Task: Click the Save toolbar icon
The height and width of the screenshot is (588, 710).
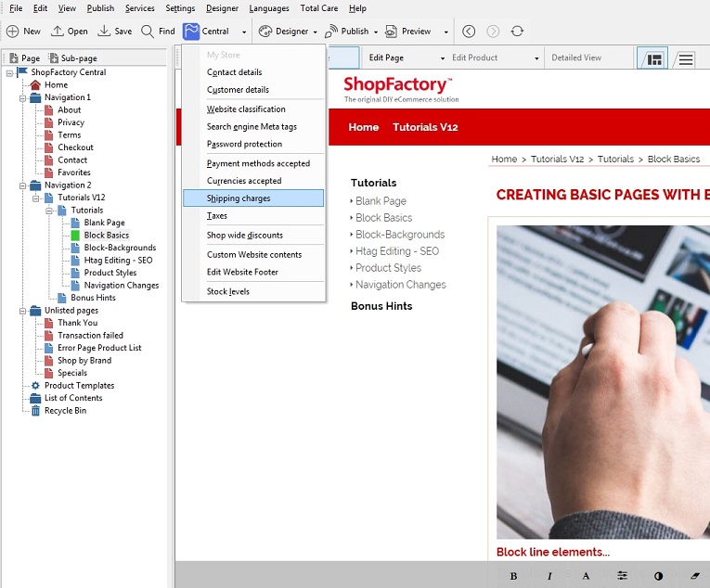Action: pos(104,32)
